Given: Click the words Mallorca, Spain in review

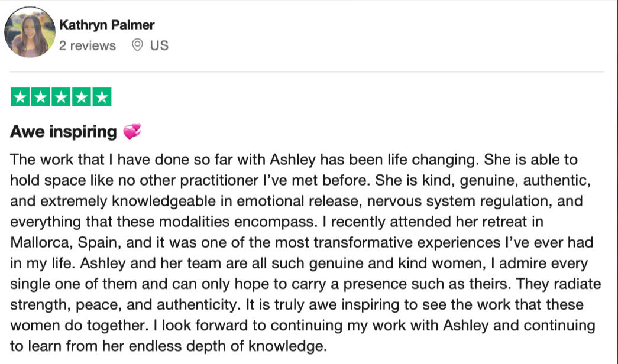Looking at the screenshot, I should click(66, 243).
